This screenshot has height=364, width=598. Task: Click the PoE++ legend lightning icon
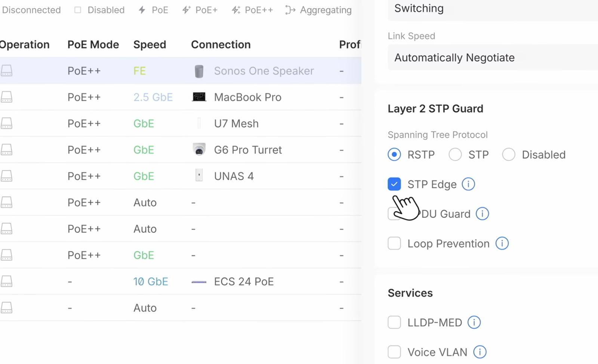236,10
